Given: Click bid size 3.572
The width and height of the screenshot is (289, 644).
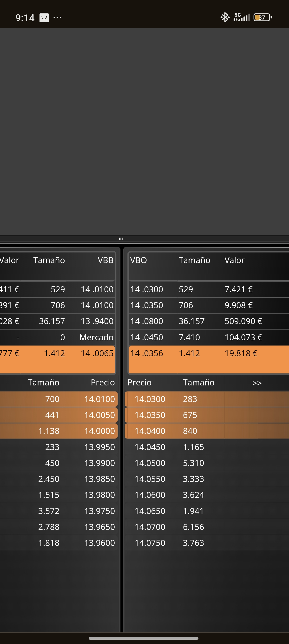Looking at the screenshot, I should coord(49,511).
